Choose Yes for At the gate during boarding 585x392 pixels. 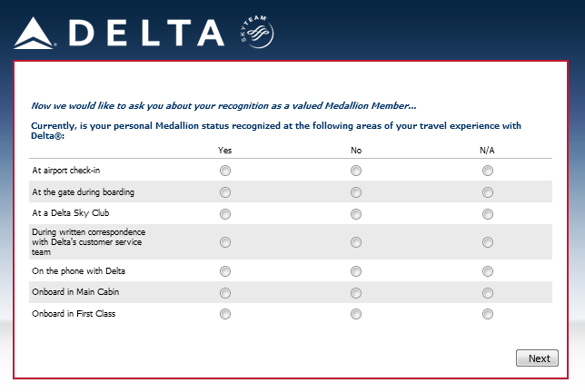[x=225, y=192]
